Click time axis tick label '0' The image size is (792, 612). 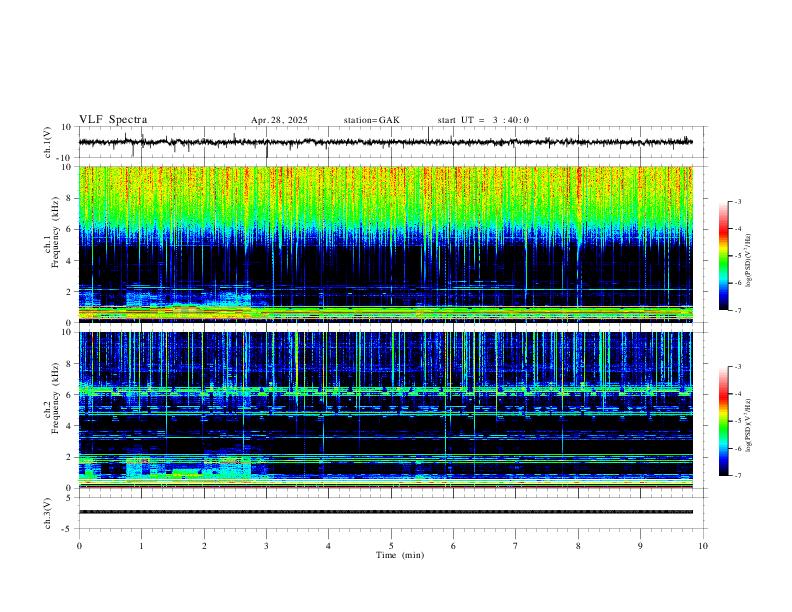pos(79,546)
